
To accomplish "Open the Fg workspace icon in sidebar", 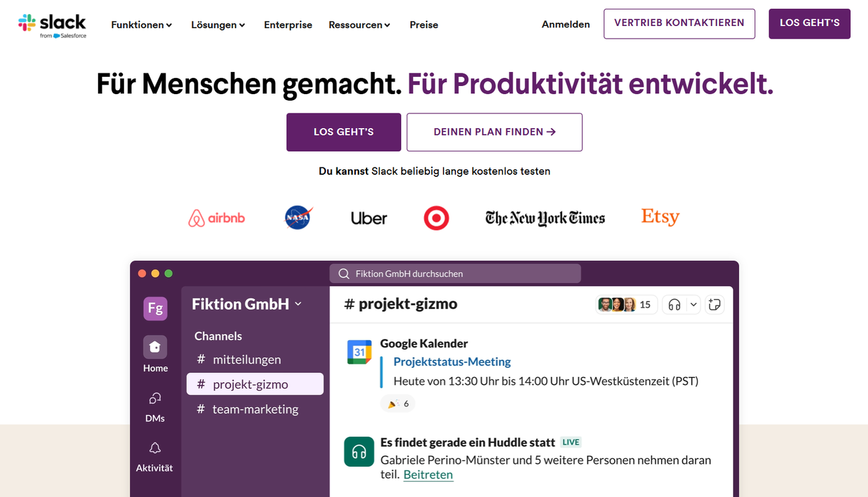I will coord(155,308).
